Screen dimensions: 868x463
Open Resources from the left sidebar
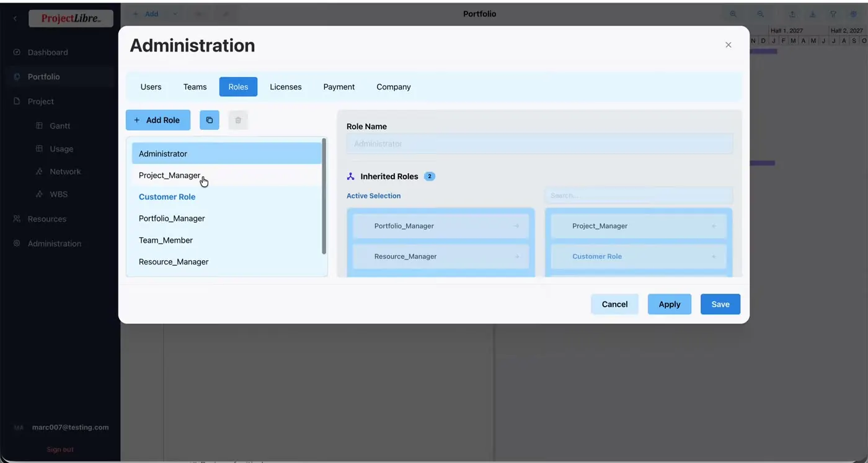coord(47,219)
